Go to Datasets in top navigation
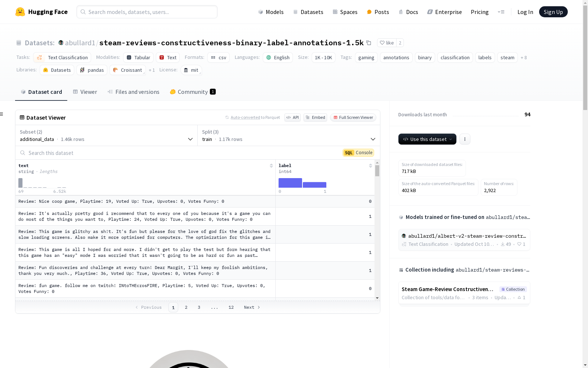 308,12
